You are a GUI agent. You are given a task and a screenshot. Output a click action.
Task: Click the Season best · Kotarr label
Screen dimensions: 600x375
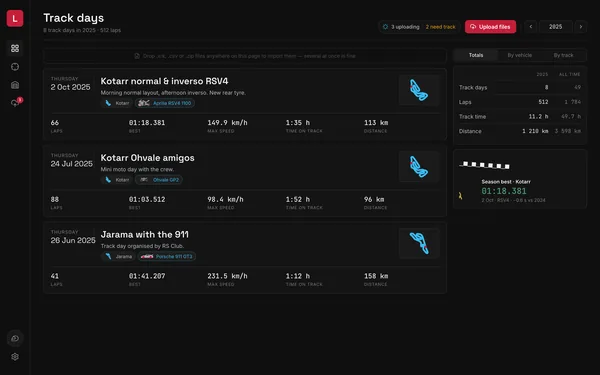[x=506, y=182]
